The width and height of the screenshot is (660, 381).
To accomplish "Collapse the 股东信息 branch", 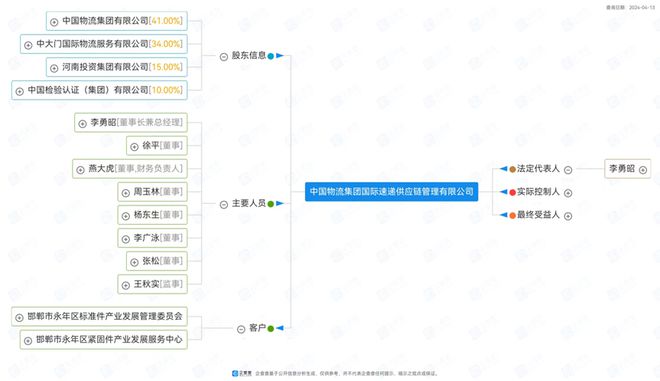I will [224, 56].
